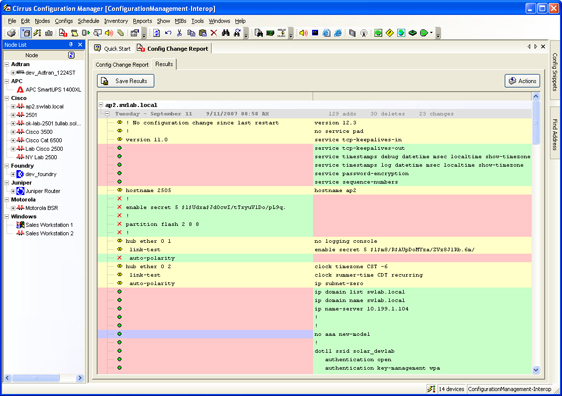Screen dimensions: 562x396
Task: Switch to the Quick Start tab
Action: click(x=113, y=48)
